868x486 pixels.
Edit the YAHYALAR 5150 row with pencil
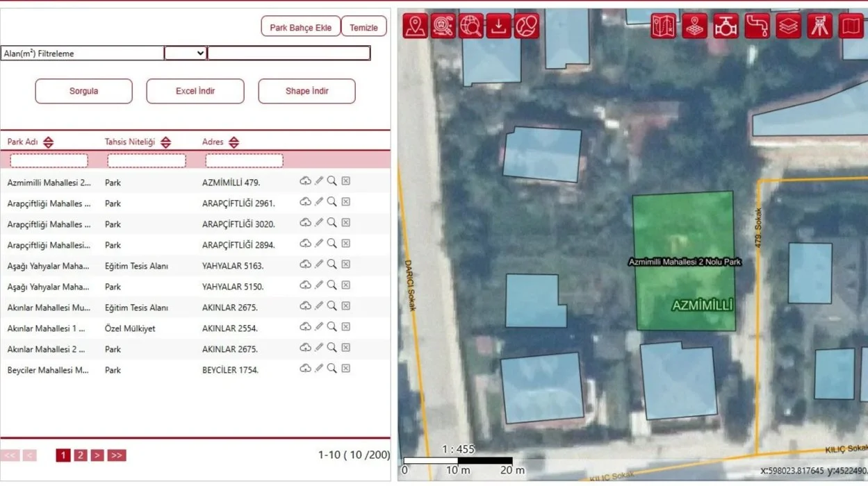[x=319, y=285]
